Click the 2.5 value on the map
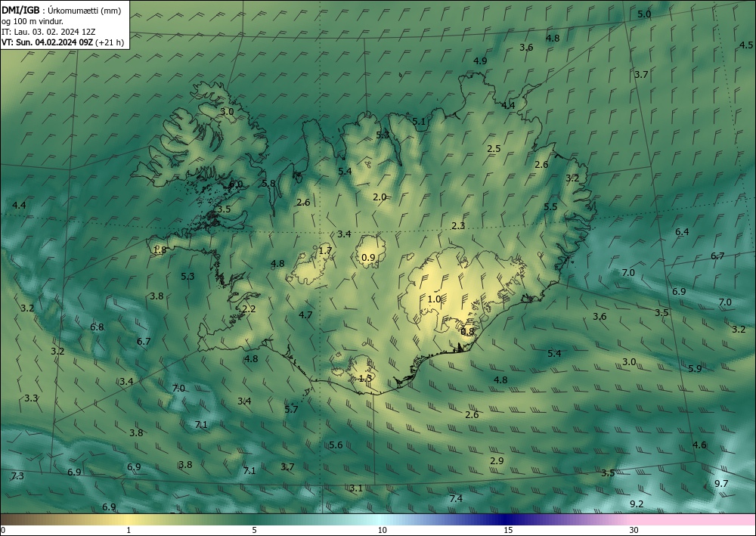 coord(494,148)
